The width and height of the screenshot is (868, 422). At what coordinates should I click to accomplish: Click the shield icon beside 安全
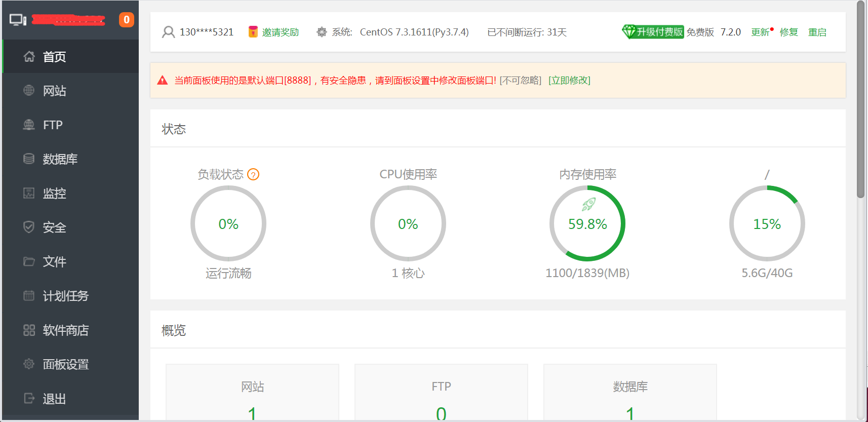[x=29, y=227]
